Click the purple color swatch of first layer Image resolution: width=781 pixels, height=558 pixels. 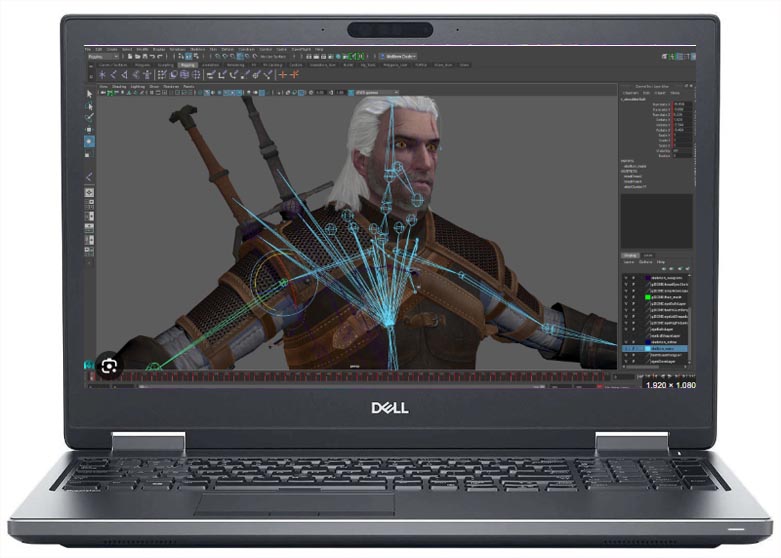pos(648,278)
